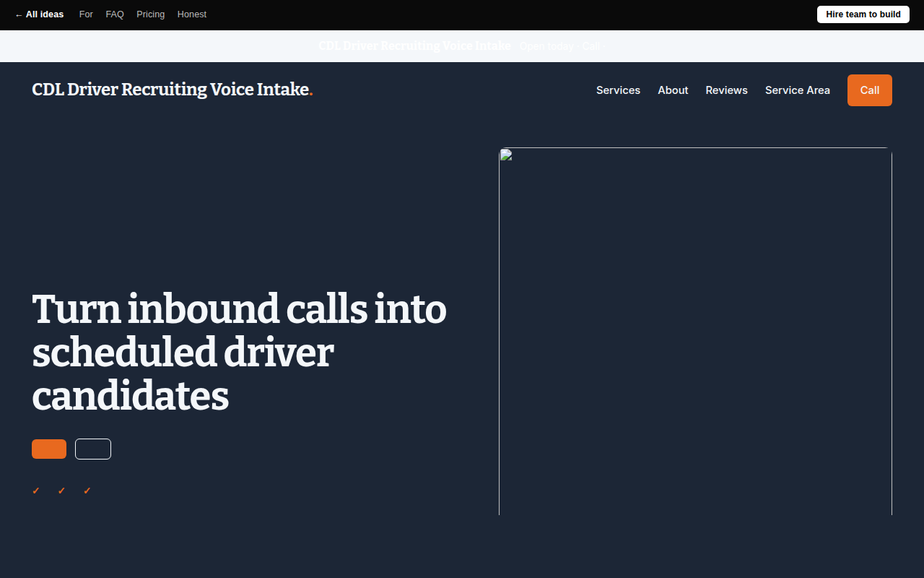Open Service Area navigation link
This screenshot has height=578, width=924.
[x=798, y=90]
